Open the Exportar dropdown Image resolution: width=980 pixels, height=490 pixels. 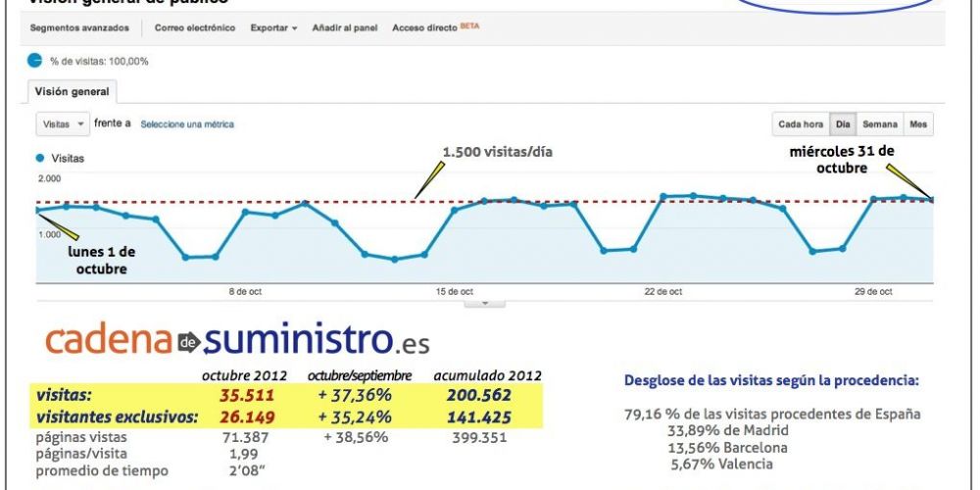[x=273, y=27]
